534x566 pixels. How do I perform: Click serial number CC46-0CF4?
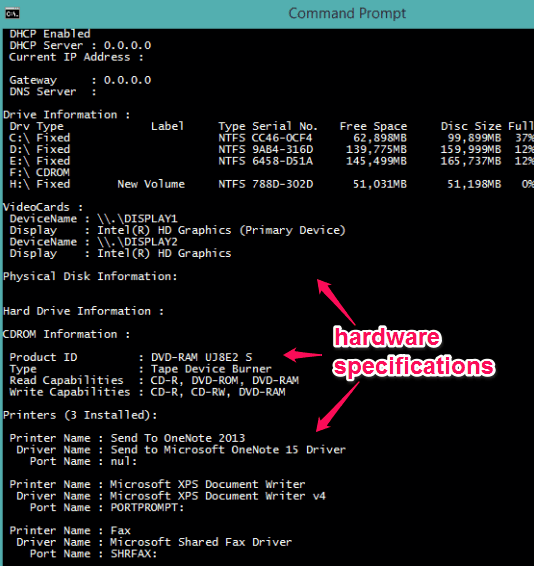point(282,138)
